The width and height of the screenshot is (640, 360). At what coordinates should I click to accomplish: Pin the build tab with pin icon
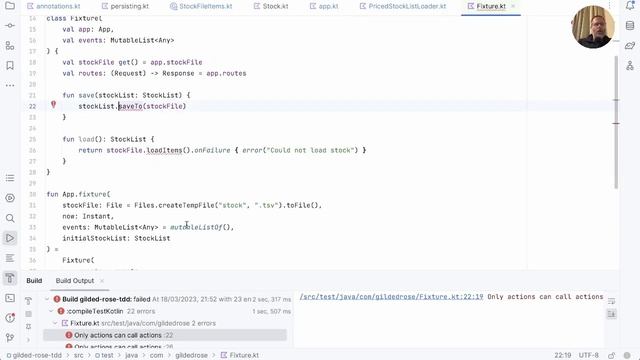pos(28,327)
